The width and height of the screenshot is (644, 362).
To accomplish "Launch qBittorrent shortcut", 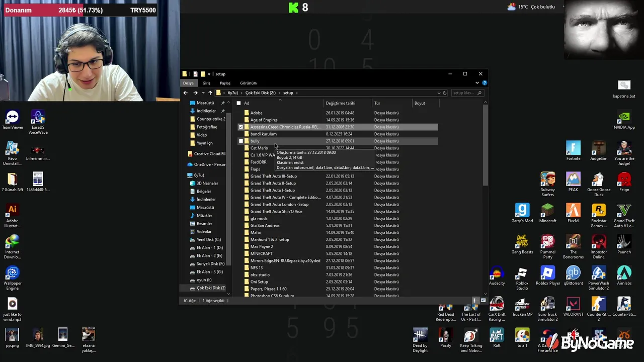I will pos(573,276).
